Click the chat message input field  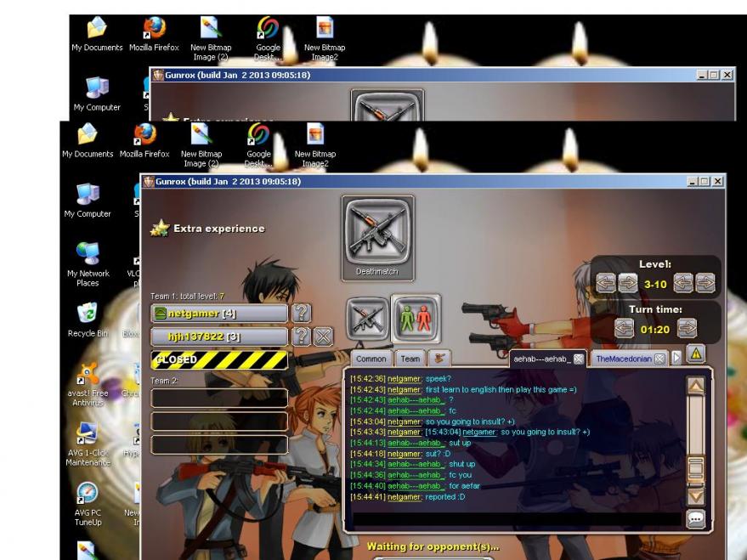click(514, 519)
